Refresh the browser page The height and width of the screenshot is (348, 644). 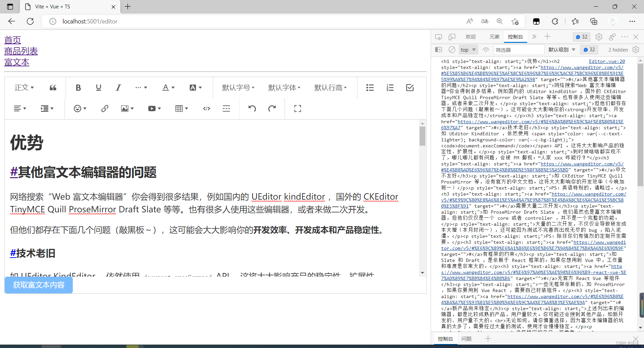pyautogui.click(x=30, y=21)
